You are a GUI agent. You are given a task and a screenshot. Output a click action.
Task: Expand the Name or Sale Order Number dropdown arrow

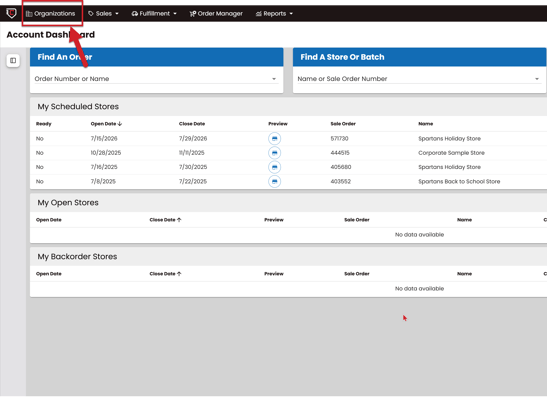tap(537, 79)
